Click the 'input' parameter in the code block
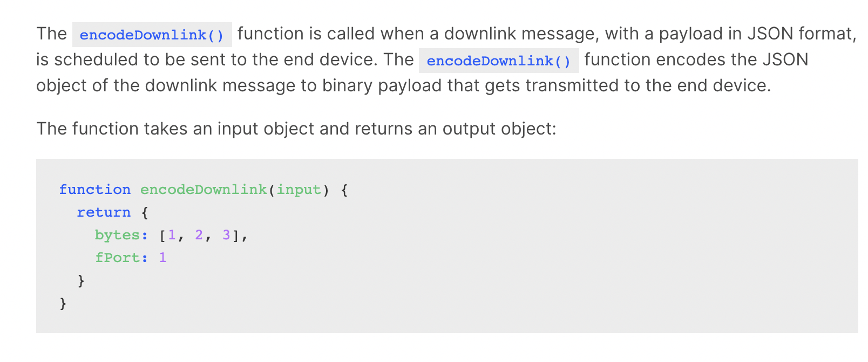 tap(299, 190)
